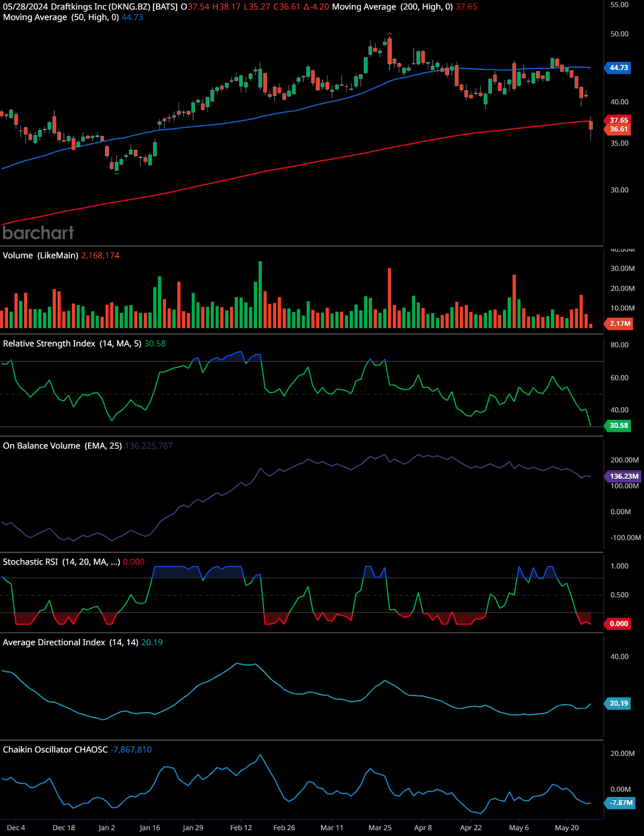
Task: Click the red 37.65 value in header
Action: coord(466,7)
